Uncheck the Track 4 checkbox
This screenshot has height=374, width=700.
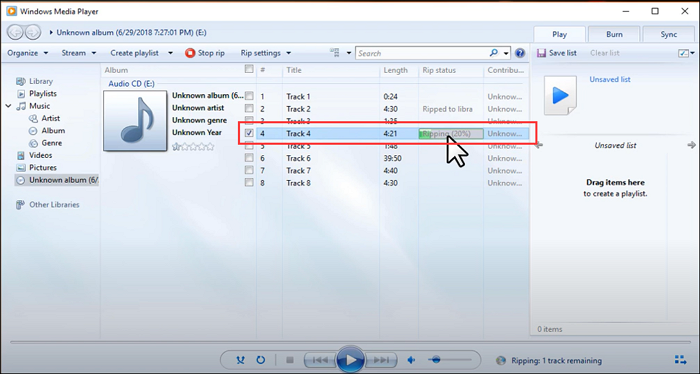249,133
